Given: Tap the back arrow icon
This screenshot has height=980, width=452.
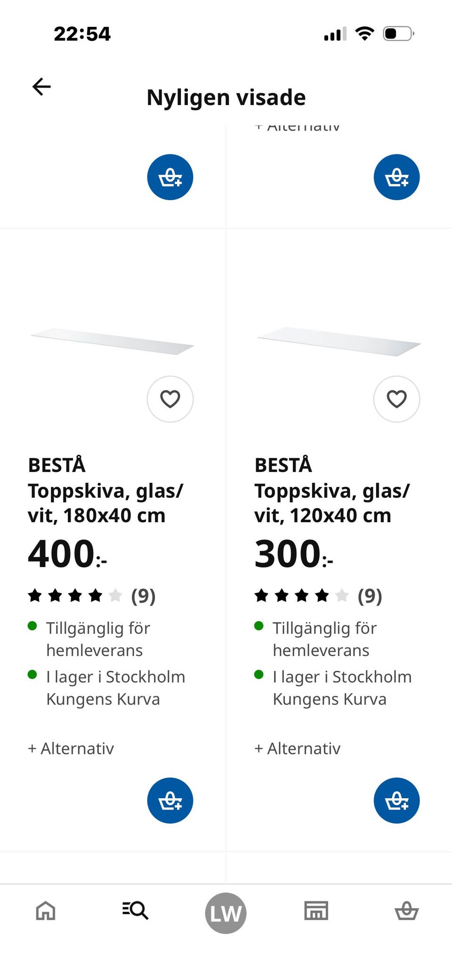Looking at the screenshot, I should [x=41, y=87].
